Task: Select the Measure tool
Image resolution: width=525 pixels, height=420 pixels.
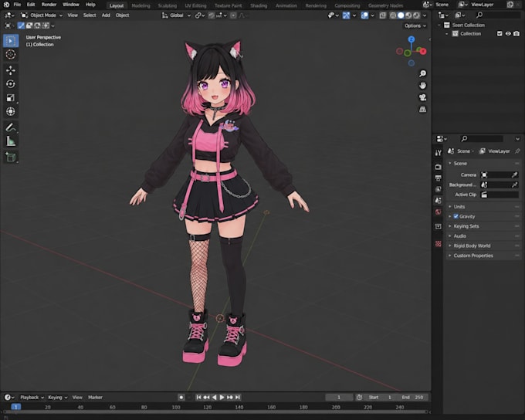Action: (11, 141)
